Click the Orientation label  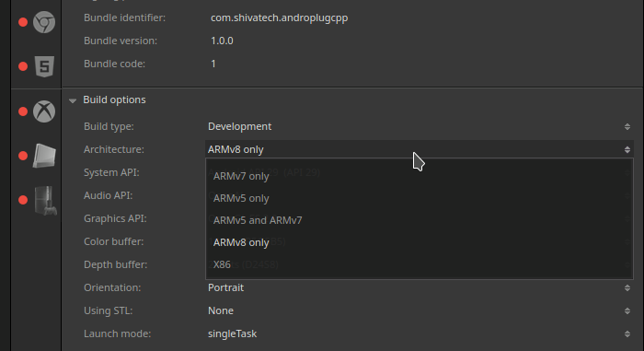pos(112,287)
